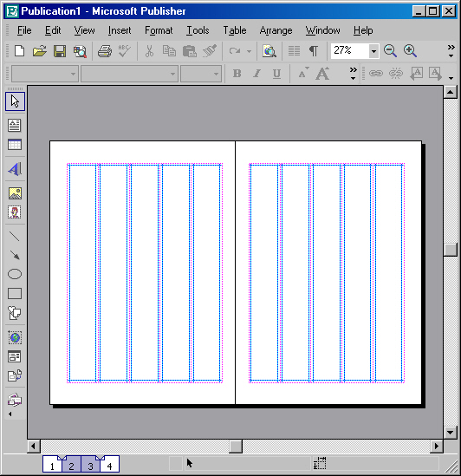Select the Oval drawing tool

tap(15, 274)
